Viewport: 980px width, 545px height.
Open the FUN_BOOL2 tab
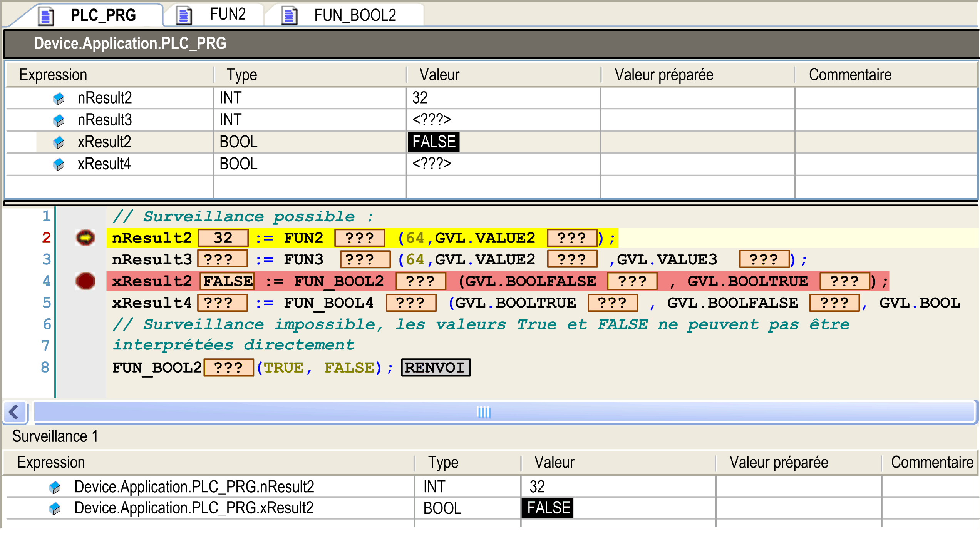(x=355, y=16)
